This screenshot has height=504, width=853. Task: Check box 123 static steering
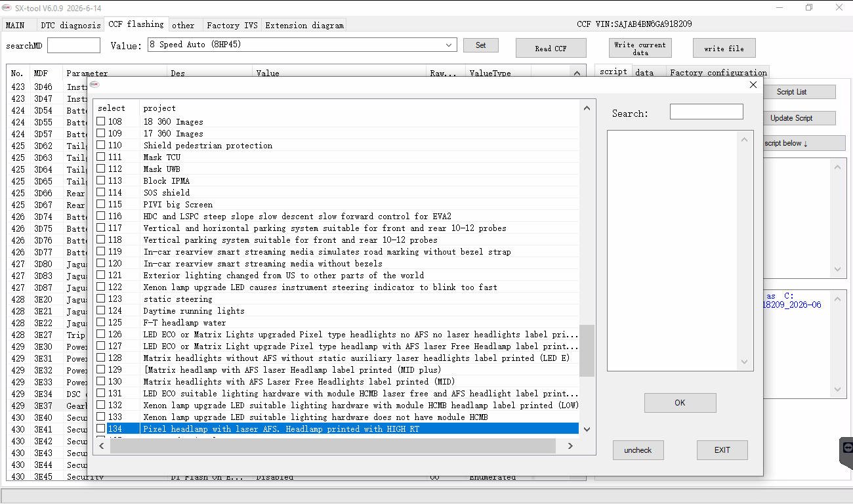pos(101,299)
